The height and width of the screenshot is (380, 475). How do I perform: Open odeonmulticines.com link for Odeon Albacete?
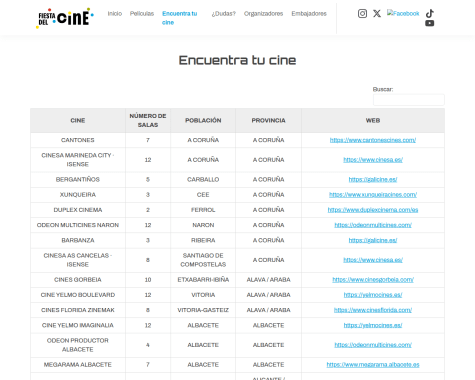[x=373, y=345]
